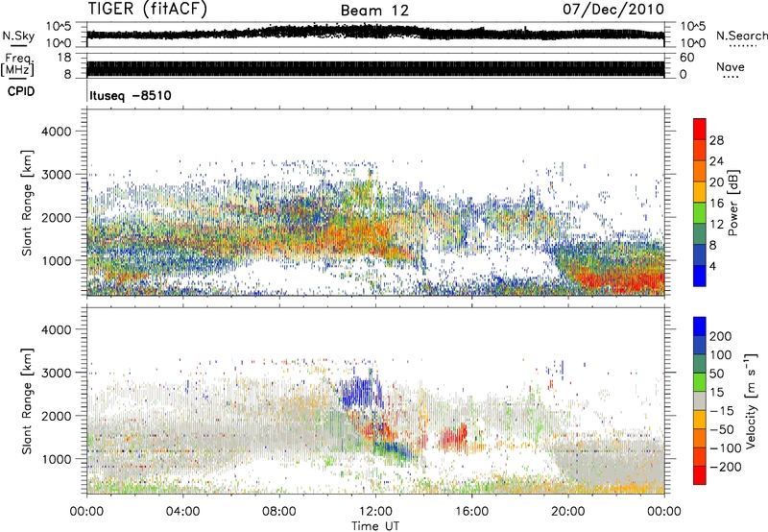Click the CPID row label
The height and width of the screenshot is (532, 768).
pos(20,91)
